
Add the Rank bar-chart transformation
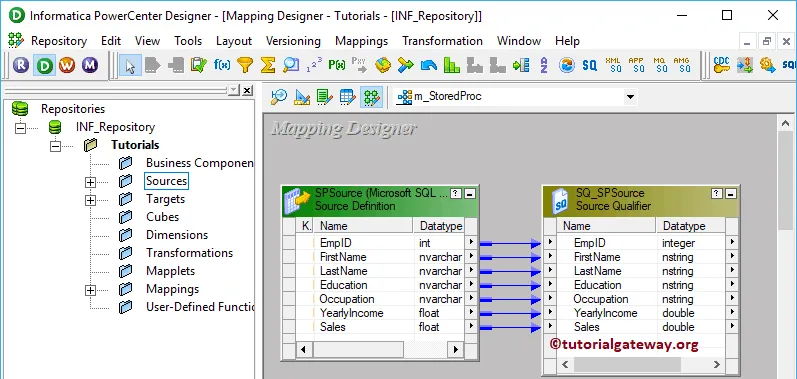(451, 65)
